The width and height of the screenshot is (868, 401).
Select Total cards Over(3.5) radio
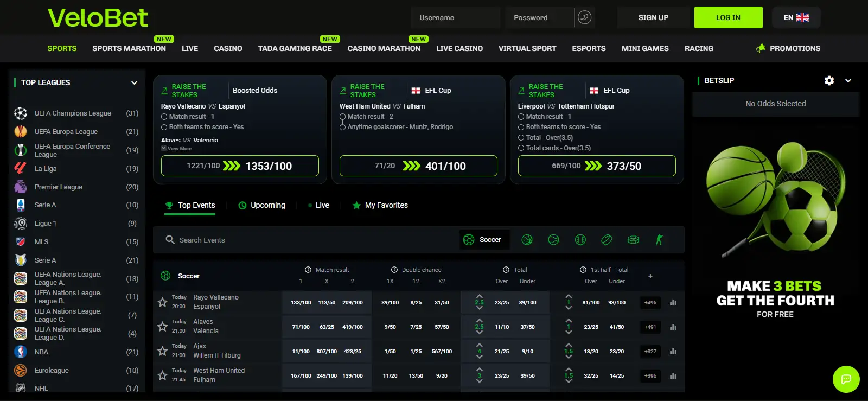pos(521,148)
